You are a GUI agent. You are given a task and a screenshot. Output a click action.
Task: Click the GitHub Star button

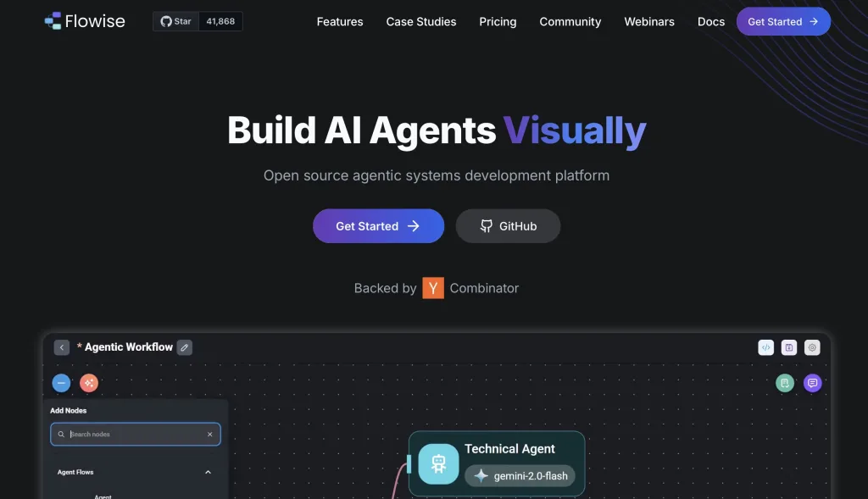click(175, 21)
